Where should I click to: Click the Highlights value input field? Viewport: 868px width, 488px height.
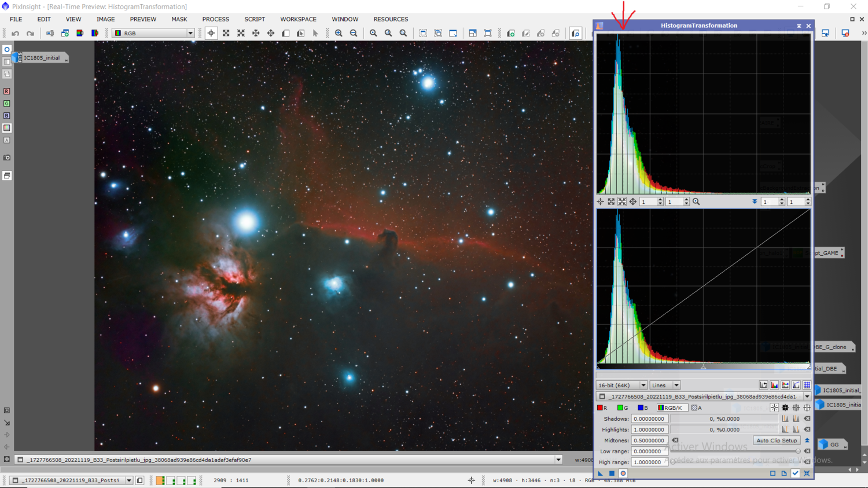point(649,430)
